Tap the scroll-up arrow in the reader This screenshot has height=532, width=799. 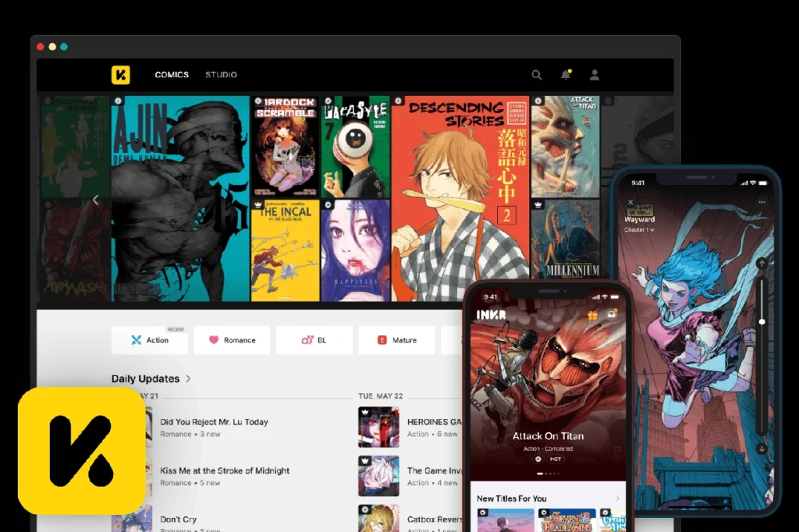762,264
